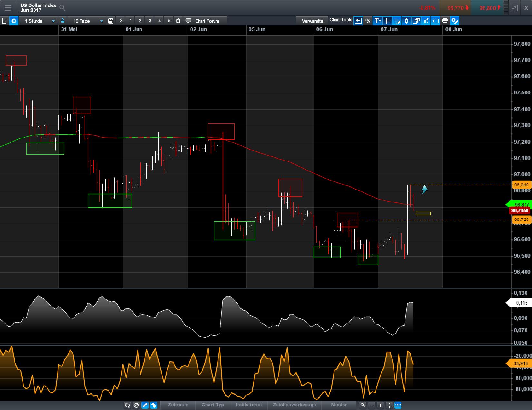The height and width of the screenshot is (410, 532).
Task: Open the chart settings gear icon
Action: (x=14, y=21)
